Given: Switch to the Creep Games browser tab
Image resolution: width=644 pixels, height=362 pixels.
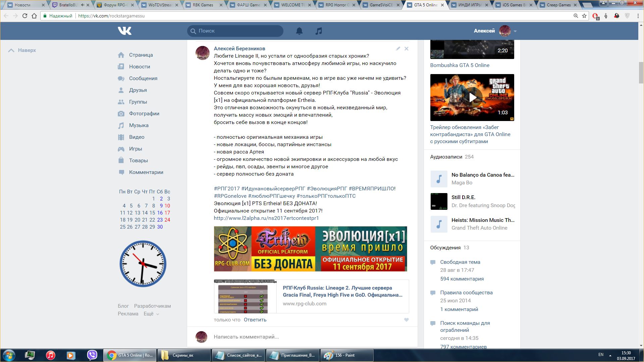Looking at the screenshot, I should pyautogui.click(x=558, y=5).
